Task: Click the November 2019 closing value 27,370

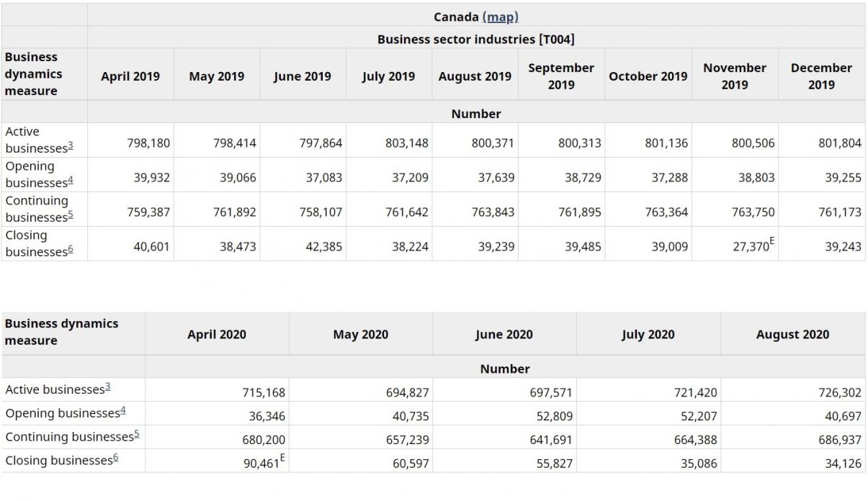Action: [752, 247]
